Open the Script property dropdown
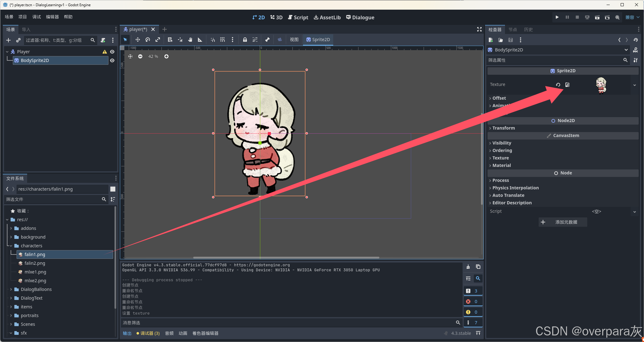Image resolution: width=644 pixels, height=342 pixels. coord(635,211)
